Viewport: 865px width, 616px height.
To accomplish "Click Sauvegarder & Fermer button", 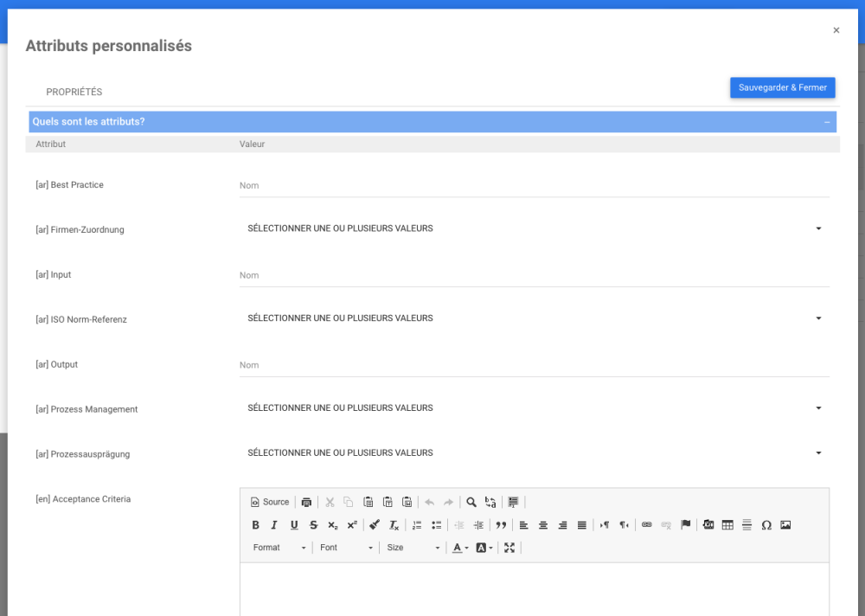I will [782, 87].
